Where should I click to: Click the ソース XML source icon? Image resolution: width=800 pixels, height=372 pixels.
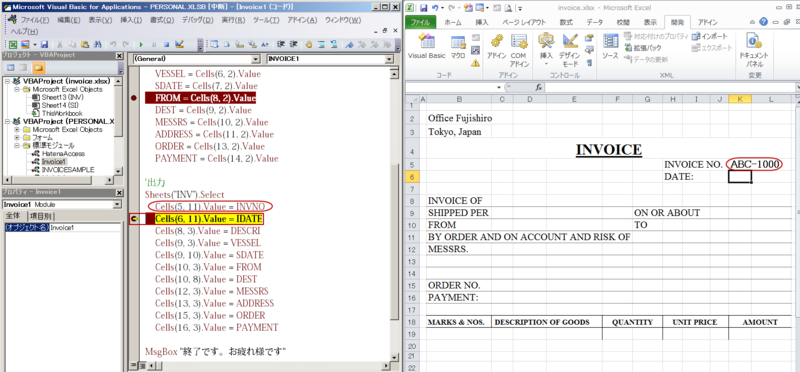tap(610, 46)
